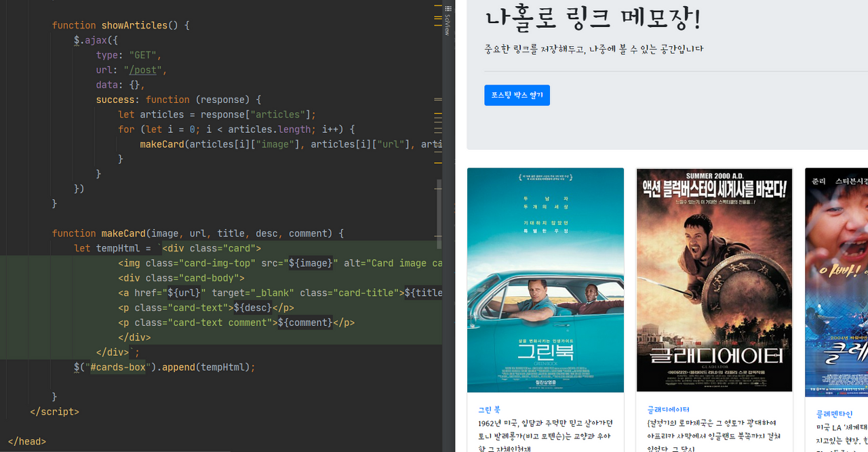This screenshot has height=452, width=868.
Task: Click the Gladiator movie poster image
Action: [714, 280]
